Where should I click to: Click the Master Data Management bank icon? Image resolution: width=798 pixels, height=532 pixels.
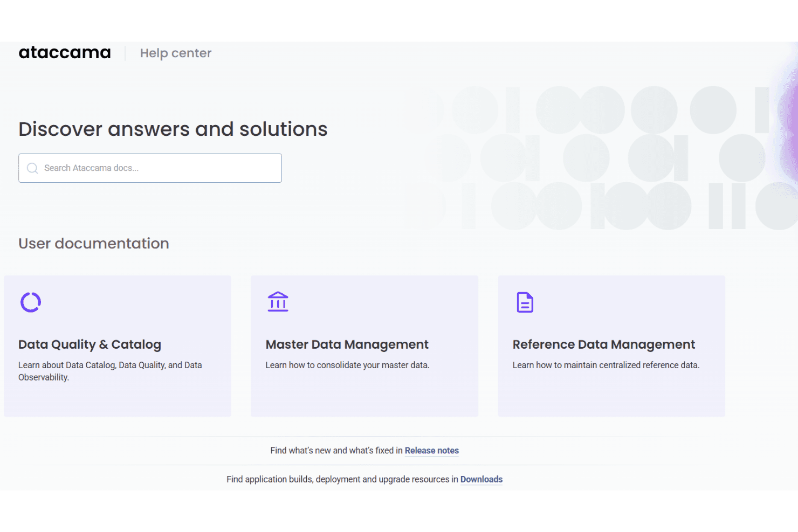click(x=278, y=302)
